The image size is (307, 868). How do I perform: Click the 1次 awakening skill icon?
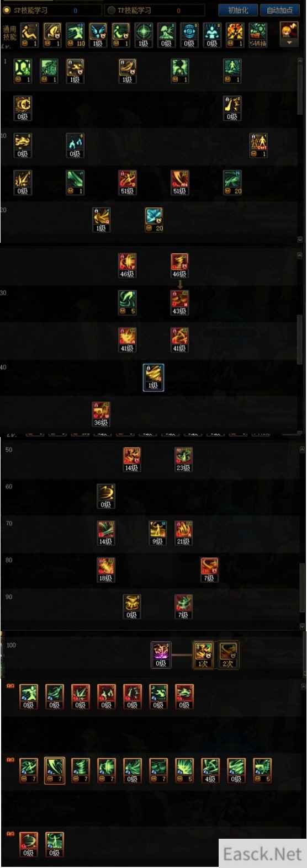pos(203,654)
